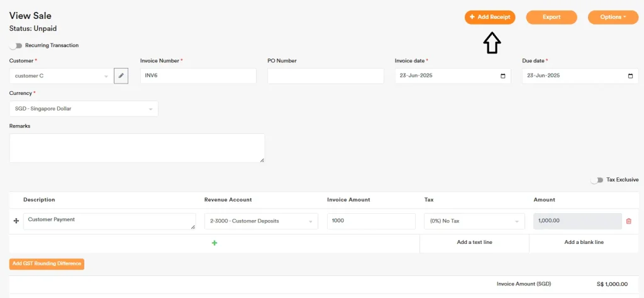Viewport: 644px width, 298px height.
Task: Click the empty PO Number field
Action: (x=326, y=76)
